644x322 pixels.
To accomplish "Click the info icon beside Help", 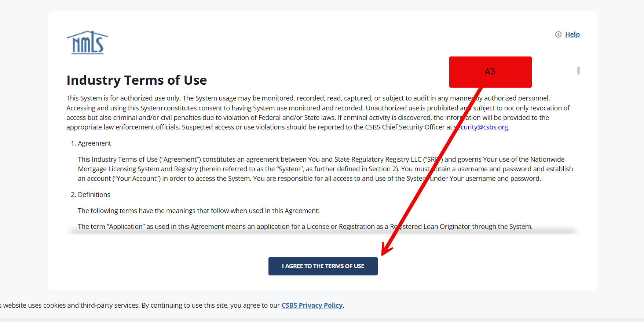I will [x=558, y=34].
